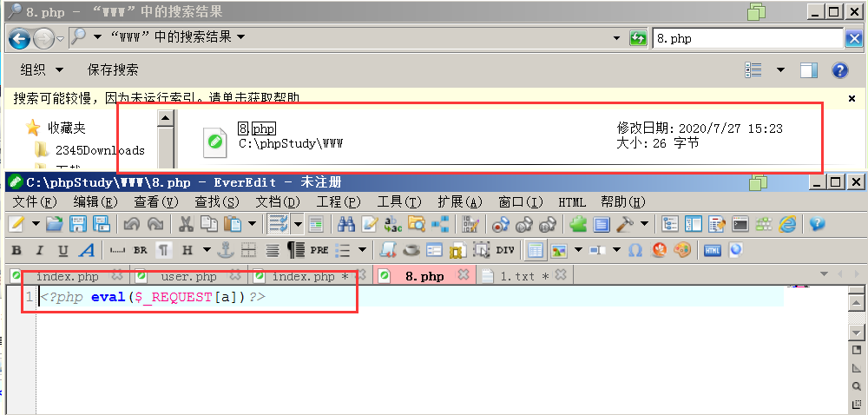Toggle the highlighted table insert button
Screen dimensions: 868x415
[x=536, y=250]
